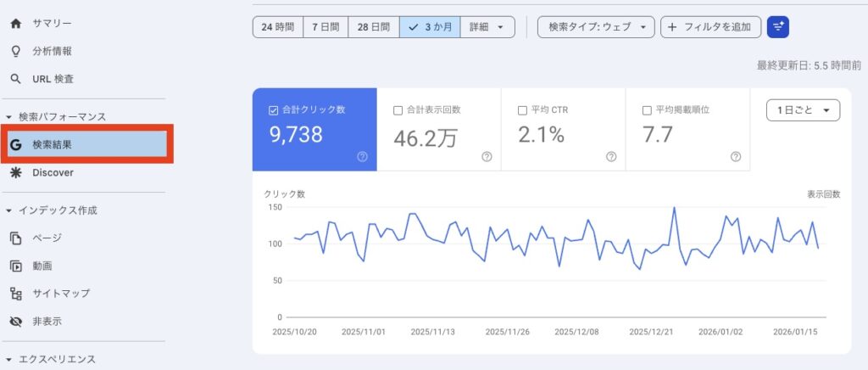Click the 表示回数 axis label
Screen dimensions: 868x370
(824, 193)
